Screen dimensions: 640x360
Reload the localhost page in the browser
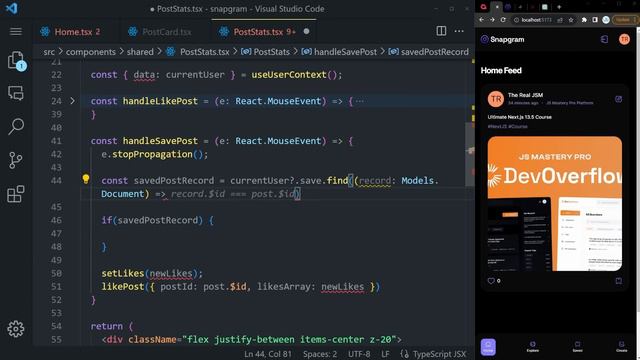coord(503,20)
